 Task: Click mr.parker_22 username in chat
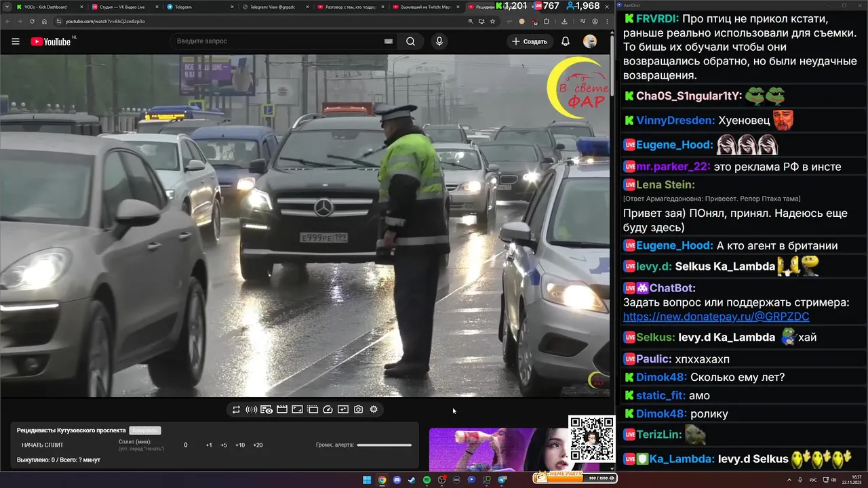point(673,167)
